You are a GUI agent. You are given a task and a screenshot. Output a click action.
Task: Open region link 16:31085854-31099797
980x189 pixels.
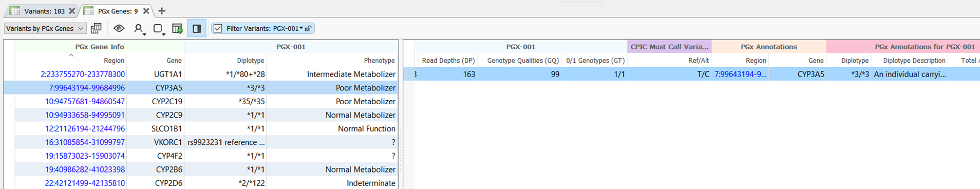(85, 142)
